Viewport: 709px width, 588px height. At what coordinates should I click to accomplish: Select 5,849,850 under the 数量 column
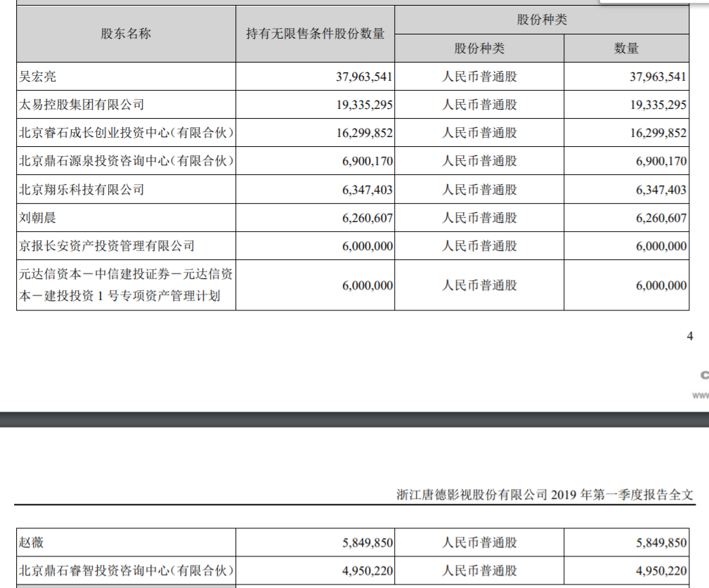661,542
